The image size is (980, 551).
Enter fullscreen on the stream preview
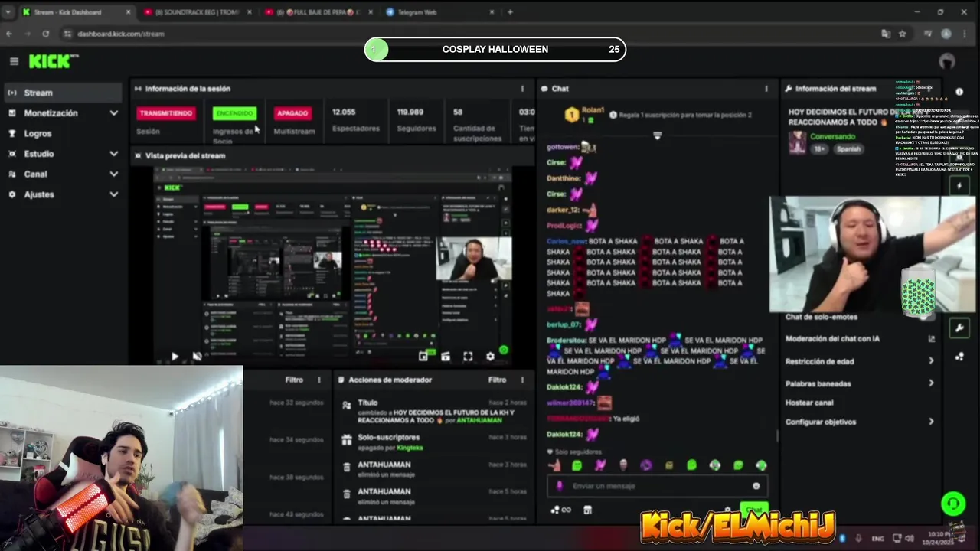pyautogui.click(x=468, y=356)
